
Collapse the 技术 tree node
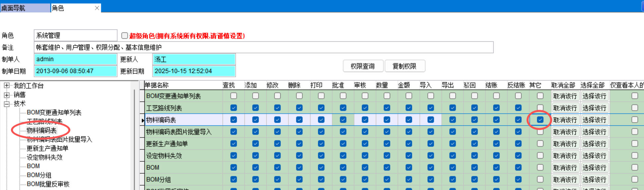click(x=6, y=104)
